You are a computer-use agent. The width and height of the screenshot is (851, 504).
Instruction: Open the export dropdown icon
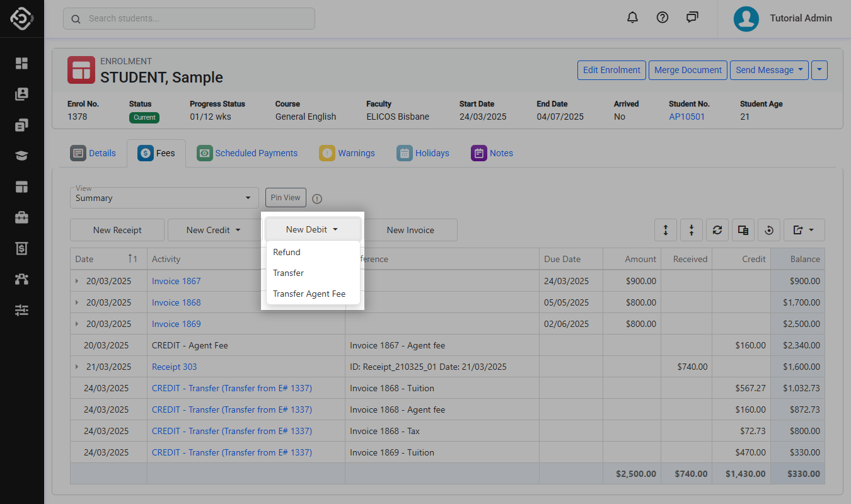(804, 230)
